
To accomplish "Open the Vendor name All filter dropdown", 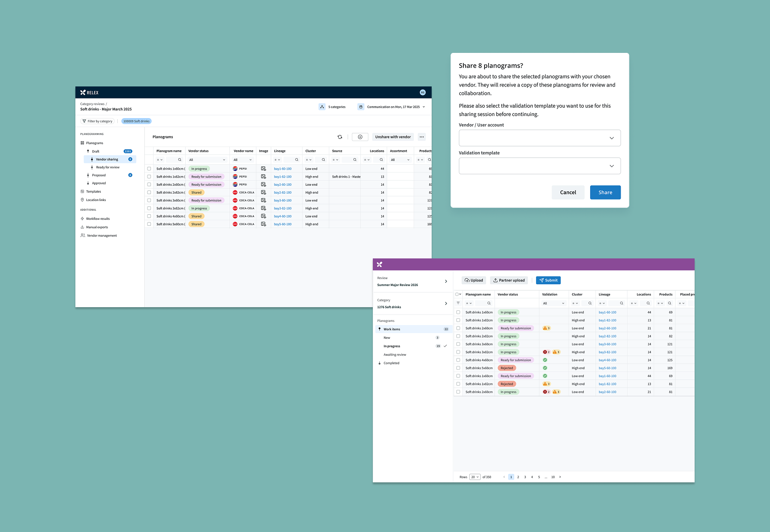I will click(243, 160).
